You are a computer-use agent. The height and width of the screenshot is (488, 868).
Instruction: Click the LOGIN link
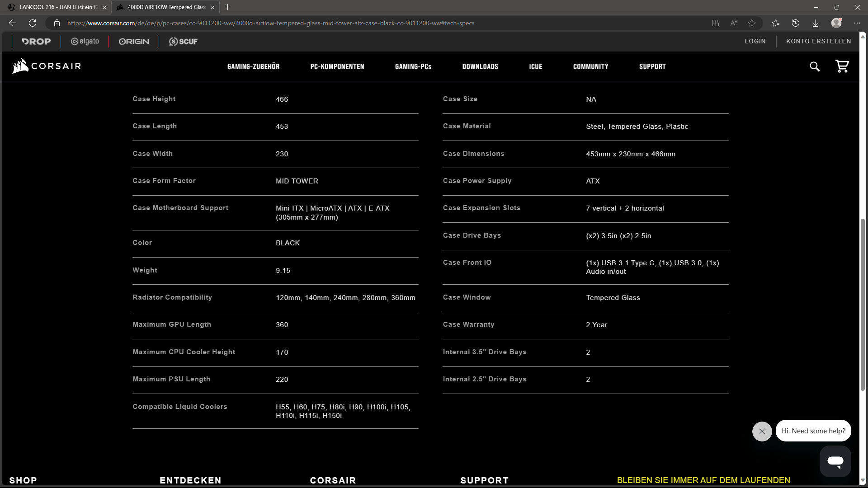pos(755,41)
